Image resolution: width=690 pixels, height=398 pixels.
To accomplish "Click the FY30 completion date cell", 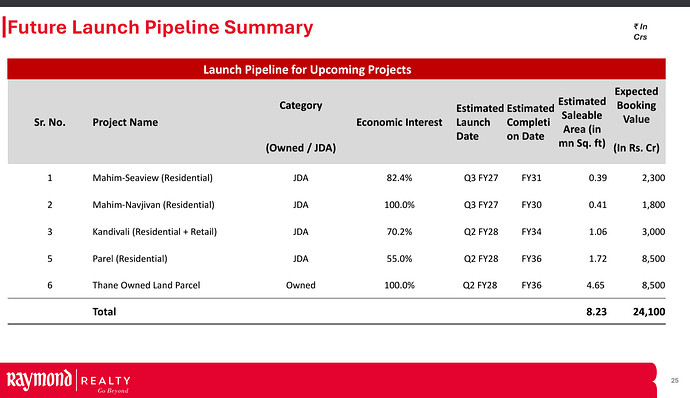I will pyautogui.click(x=531, y=205).
